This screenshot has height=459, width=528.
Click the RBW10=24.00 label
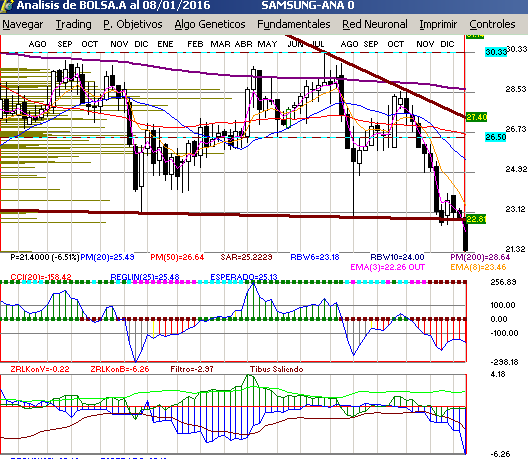pyautogui.click(x=397, y=257)
